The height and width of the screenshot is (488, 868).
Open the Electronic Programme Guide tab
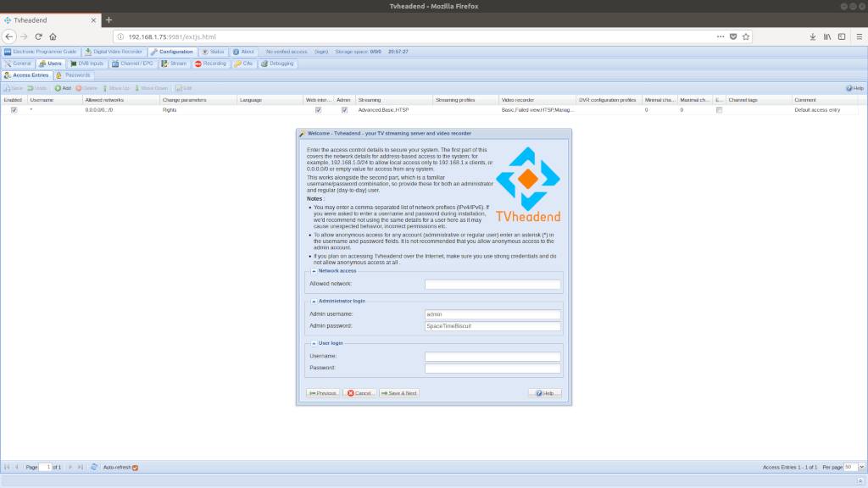click(40, 52)
